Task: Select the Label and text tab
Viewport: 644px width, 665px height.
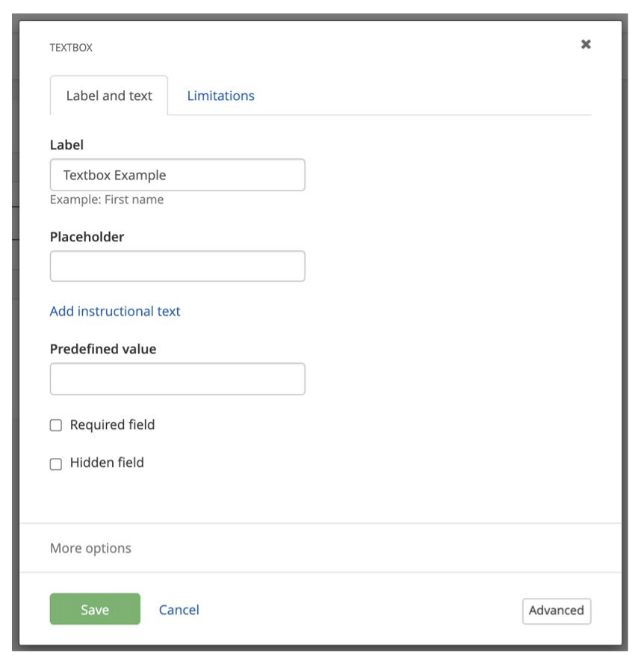Action: 109,96
